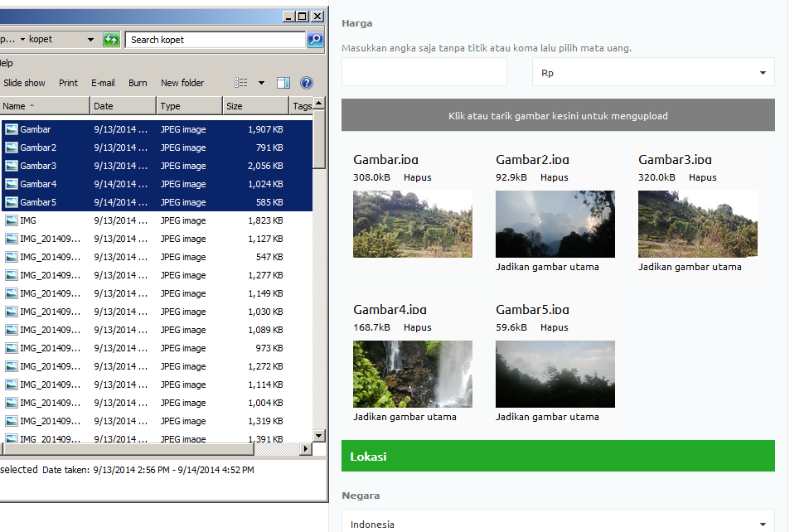Viewport: 809px width, 532px height.
Task: Open the Rp currency dropdown
Action: (652, 73)
